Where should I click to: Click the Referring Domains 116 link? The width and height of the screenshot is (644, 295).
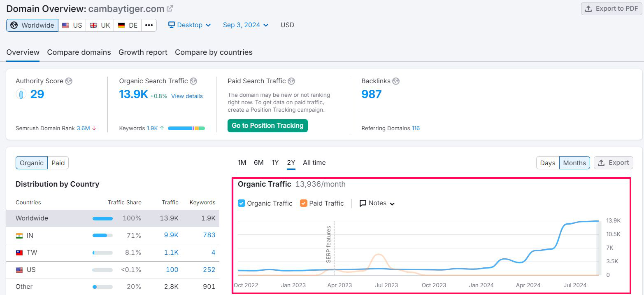point(416,128)
